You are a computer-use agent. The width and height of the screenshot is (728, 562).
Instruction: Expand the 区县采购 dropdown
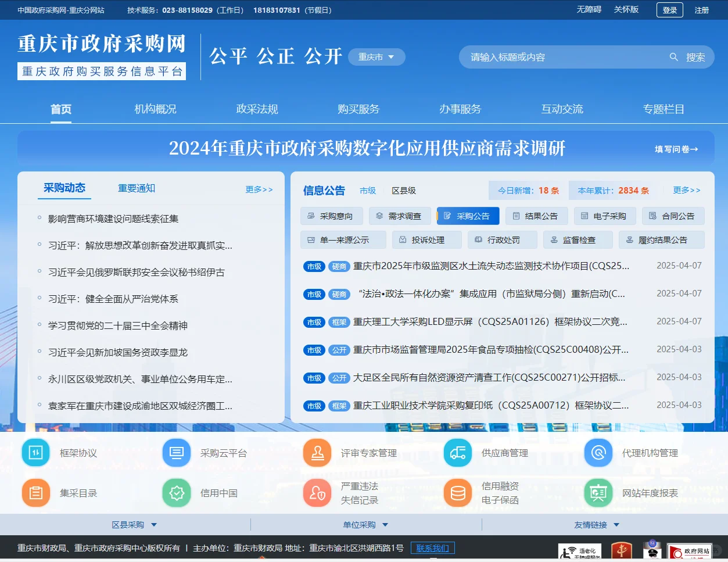[x=134, y=525]
